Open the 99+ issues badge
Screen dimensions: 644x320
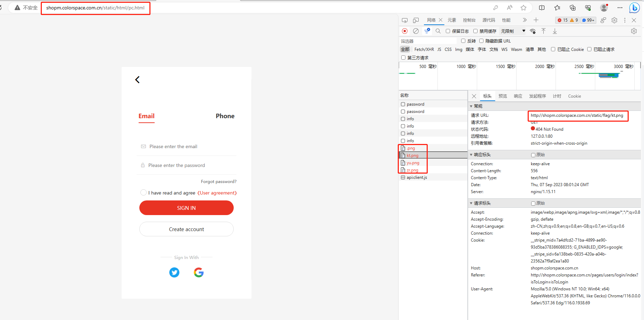(x=589, y=20)
